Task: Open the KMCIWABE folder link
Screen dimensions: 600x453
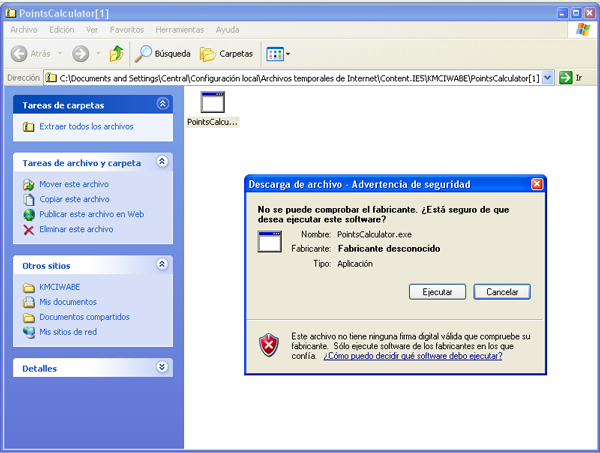Action: tap(60, 287)
